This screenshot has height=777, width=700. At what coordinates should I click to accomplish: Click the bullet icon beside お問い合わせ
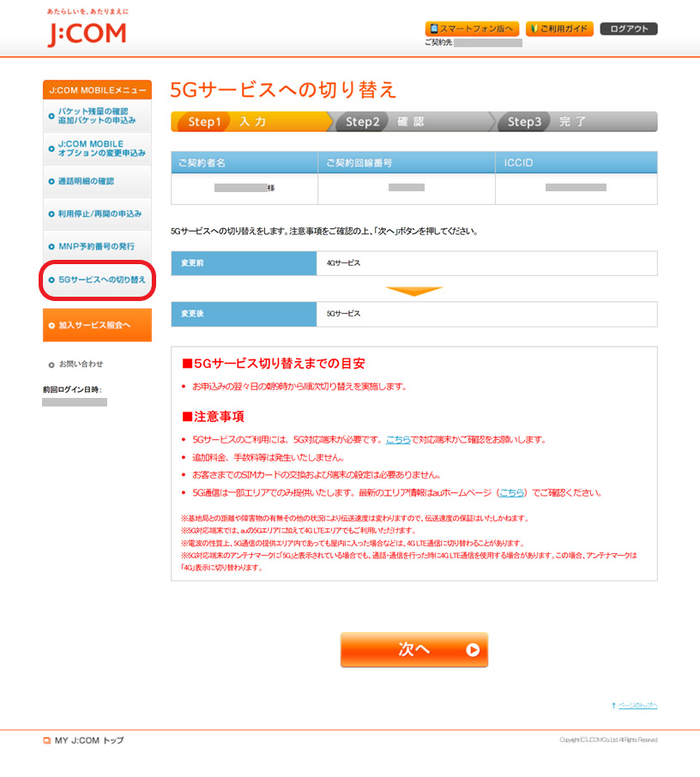click(51, 365)
